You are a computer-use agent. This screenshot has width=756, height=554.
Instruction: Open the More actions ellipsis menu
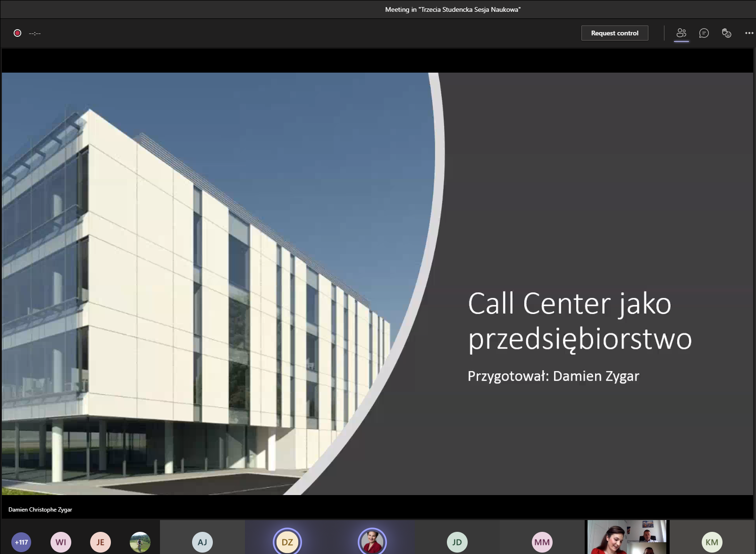749,33
